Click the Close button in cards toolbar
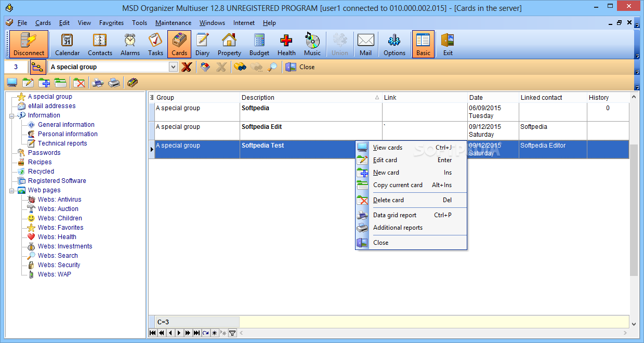This screenshot has width=644, height=343. (300, 67)
